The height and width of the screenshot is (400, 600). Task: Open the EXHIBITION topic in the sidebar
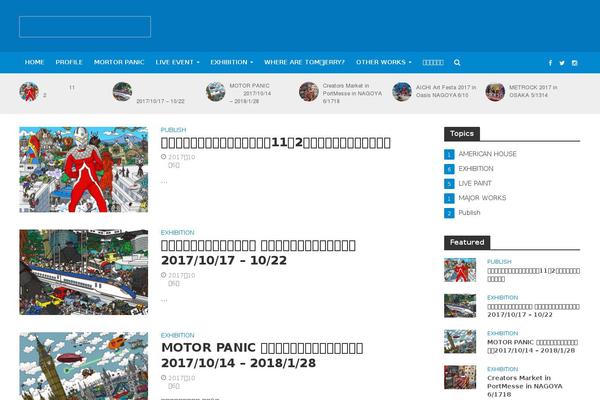476,169
